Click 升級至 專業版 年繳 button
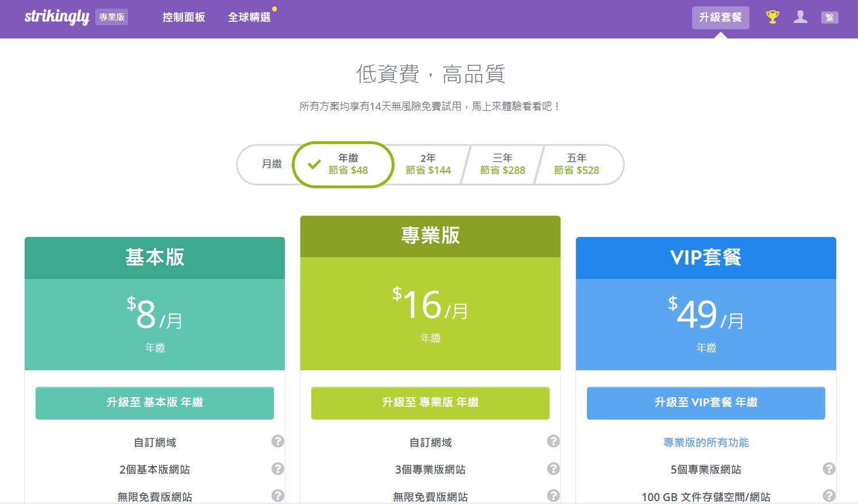The height and width of the screenshot is (504, 858). point(430,403)
